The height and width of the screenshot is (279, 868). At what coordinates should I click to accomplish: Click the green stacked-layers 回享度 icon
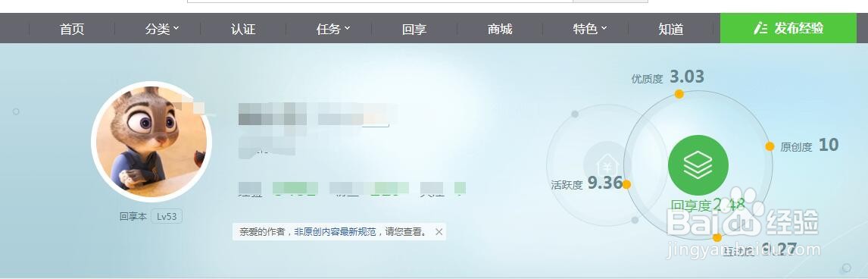(698, 165)
